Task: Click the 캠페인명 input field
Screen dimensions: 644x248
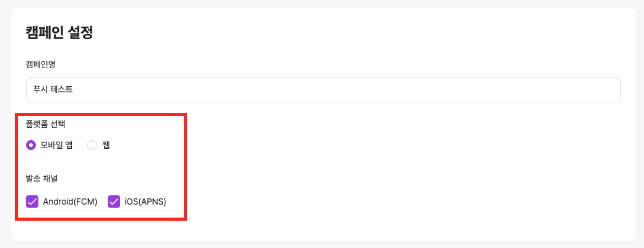Action: pos(323,90)
